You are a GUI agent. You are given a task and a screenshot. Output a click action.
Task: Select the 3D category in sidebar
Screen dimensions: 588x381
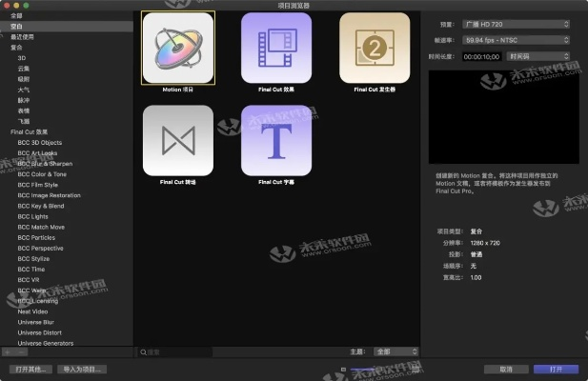tap(23, 57)
